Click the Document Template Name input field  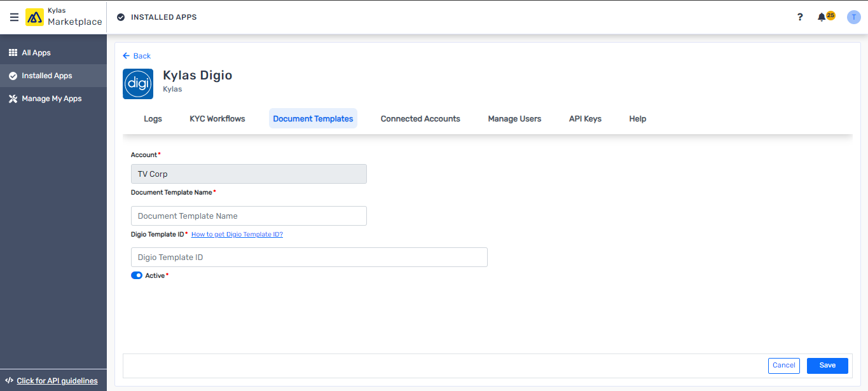click(248, 216)
